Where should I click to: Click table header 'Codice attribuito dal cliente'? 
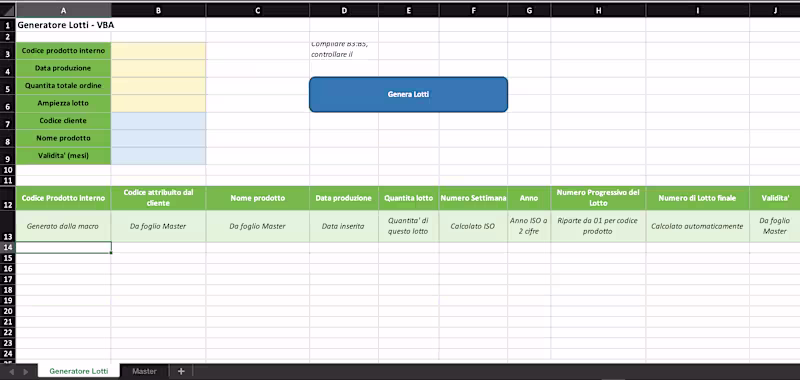158,198
